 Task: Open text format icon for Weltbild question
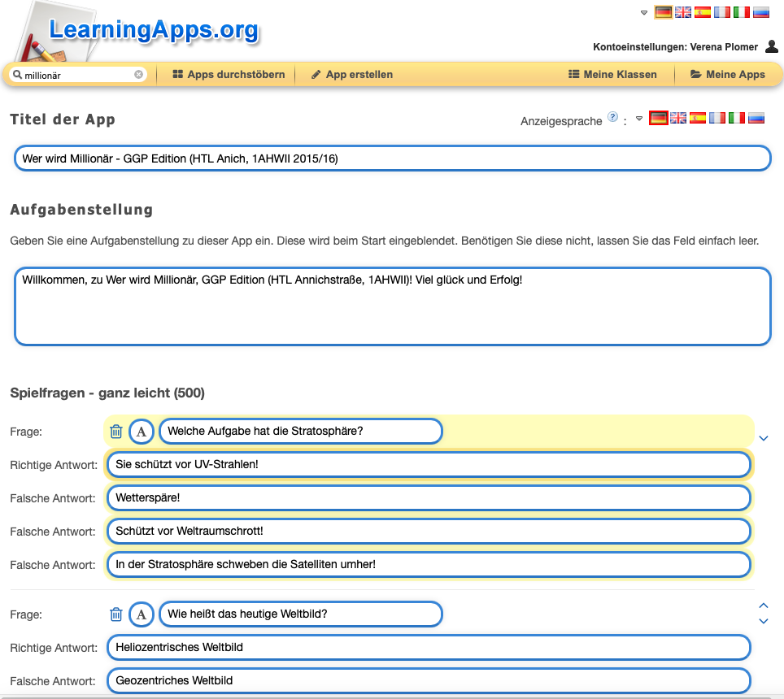(142, 614)
